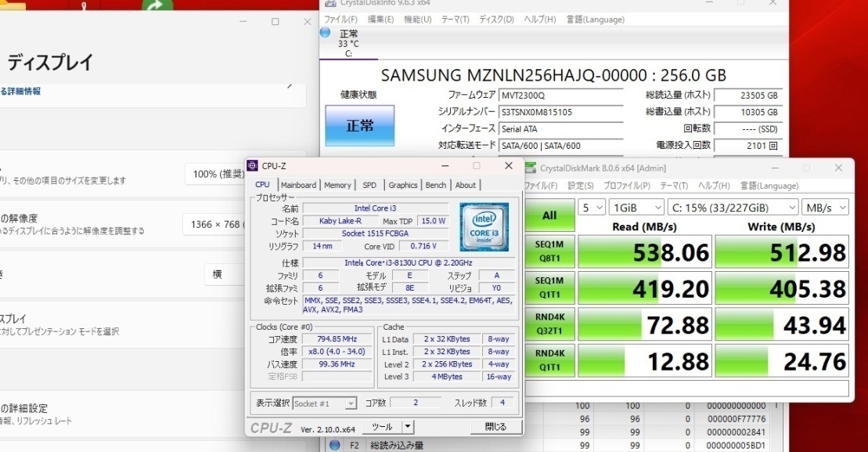Open CrystalDiskMark 設定(S) menu
Screen dimensions: 868x452
tap(581, 186)
